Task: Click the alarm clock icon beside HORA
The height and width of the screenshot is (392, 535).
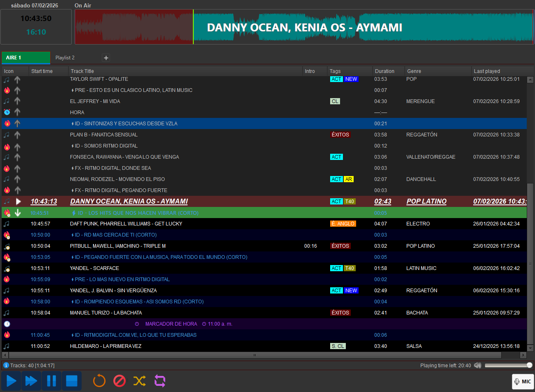Action: [7, 112]
